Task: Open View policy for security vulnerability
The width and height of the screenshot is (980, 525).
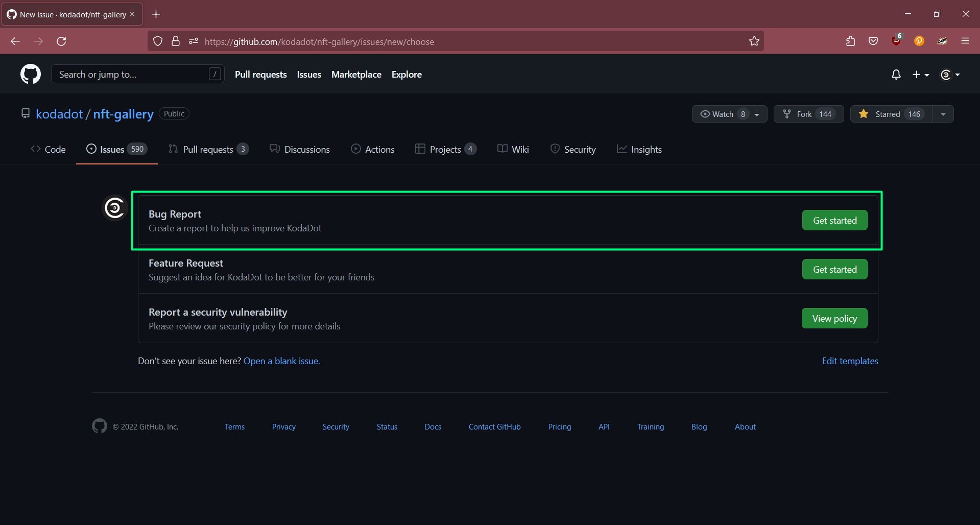Action: 834,318
